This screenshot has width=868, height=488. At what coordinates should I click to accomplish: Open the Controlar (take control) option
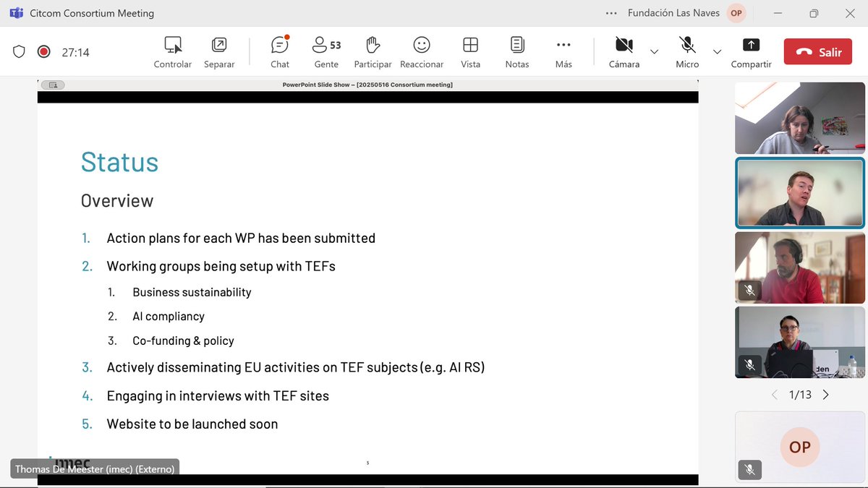click(x=173, y=52)
